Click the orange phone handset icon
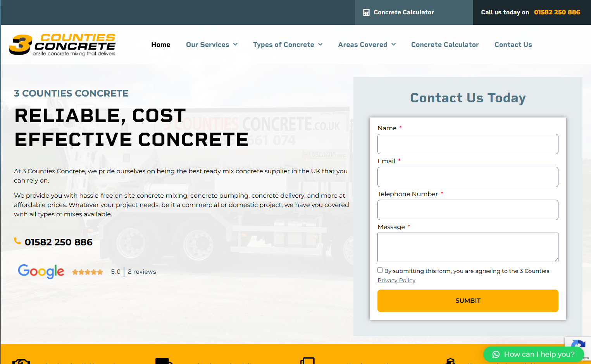This screenshot has width=591, height=364. 17,241
